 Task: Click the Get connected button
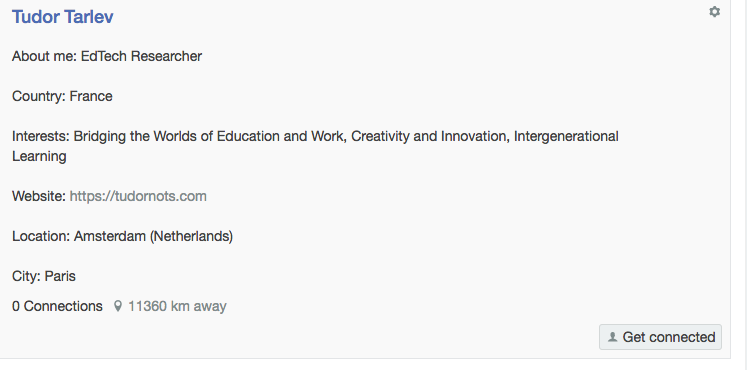point(660,337)
